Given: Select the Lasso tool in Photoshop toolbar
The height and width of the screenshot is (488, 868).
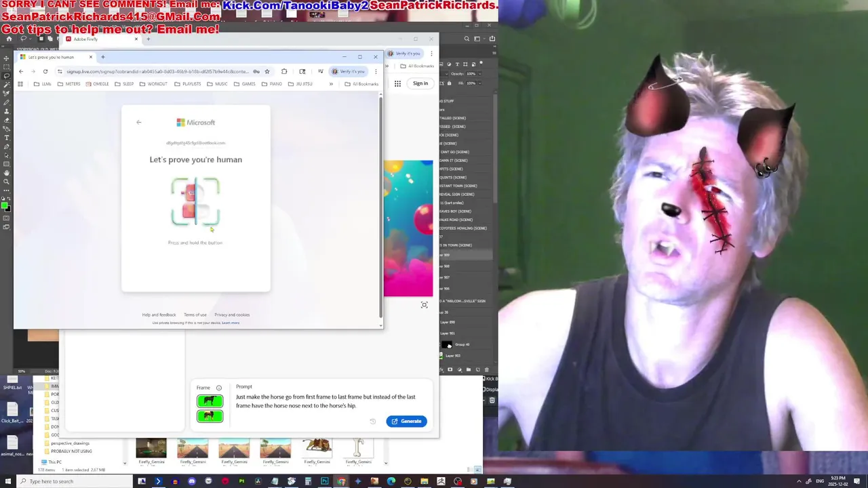Looking at the screenshot, I should (x=6, y=76).
